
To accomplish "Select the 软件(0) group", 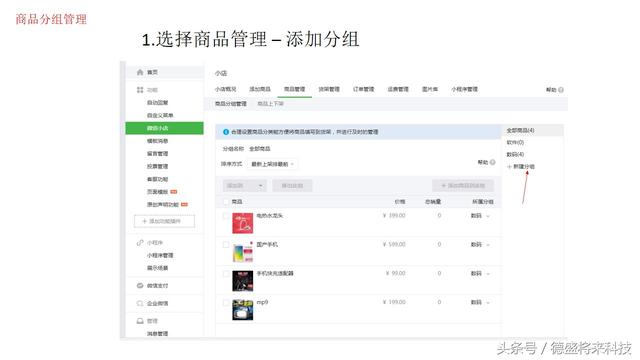I will coord(515,142).
